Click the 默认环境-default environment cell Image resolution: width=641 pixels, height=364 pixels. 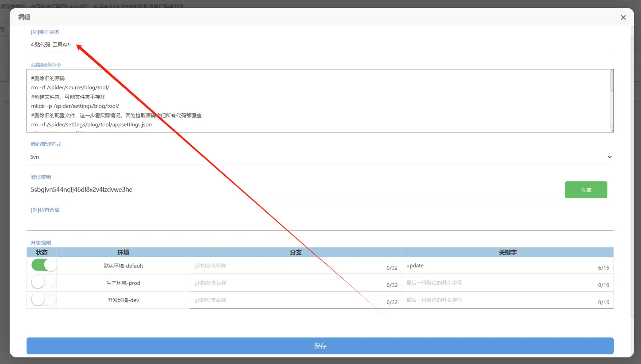click(123, 266)
